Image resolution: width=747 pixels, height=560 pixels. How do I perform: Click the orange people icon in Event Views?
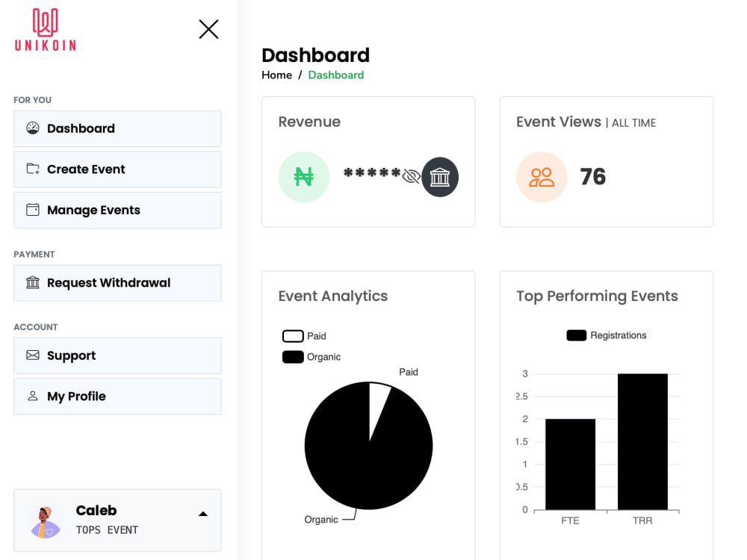pos(542,177)
